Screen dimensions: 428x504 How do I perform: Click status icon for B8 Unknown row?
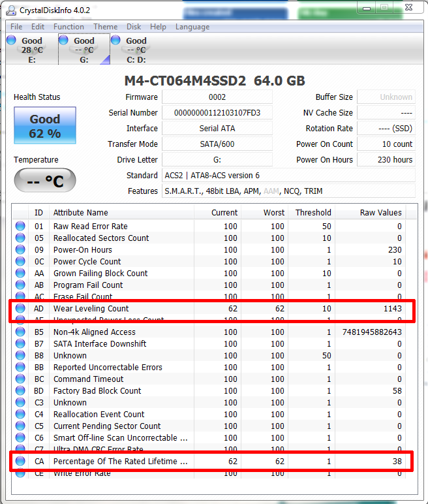[20, 355]
